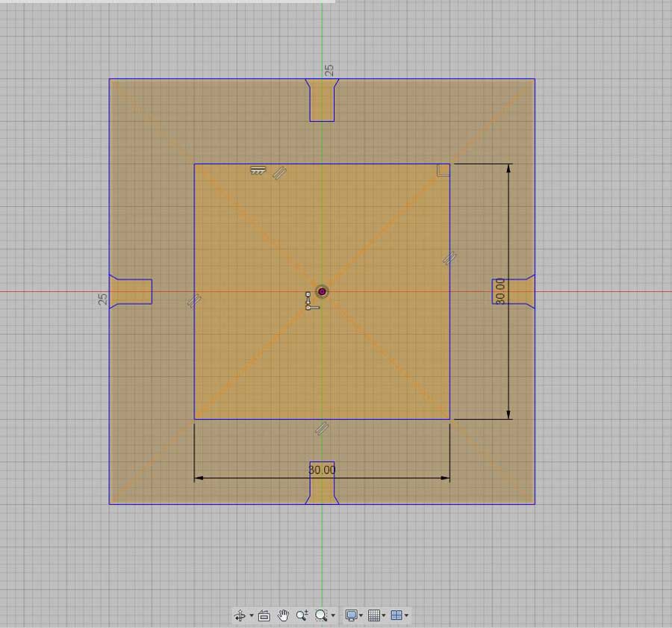The width and height of the screenshot is (672, 628).
Task: Open the Zoom options dropdown arrow
Action: [333, 615]
